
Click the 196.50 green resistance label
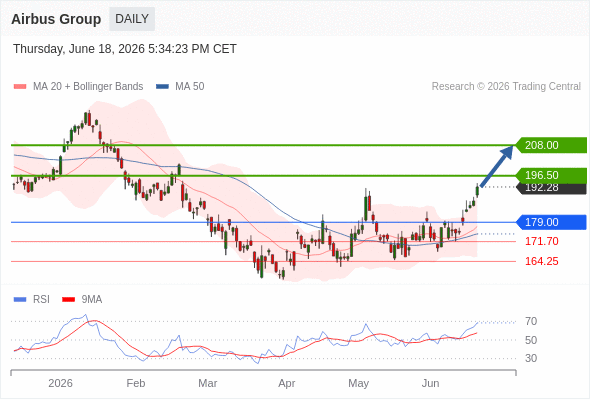pos(551,175)
